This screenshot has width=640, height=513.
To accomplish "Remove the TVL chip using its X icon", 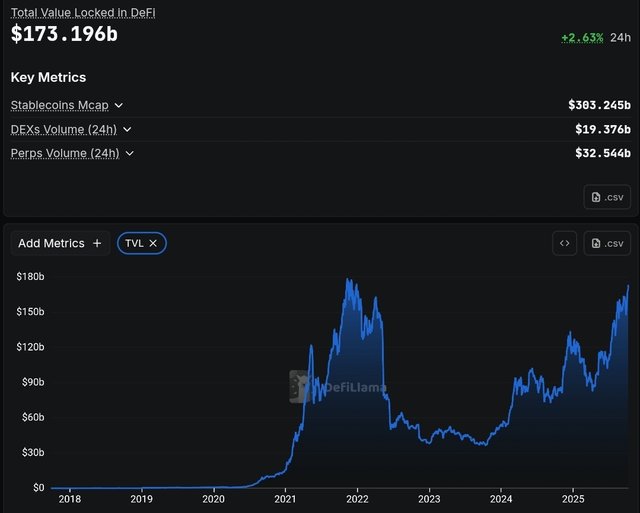I will 153,243.
